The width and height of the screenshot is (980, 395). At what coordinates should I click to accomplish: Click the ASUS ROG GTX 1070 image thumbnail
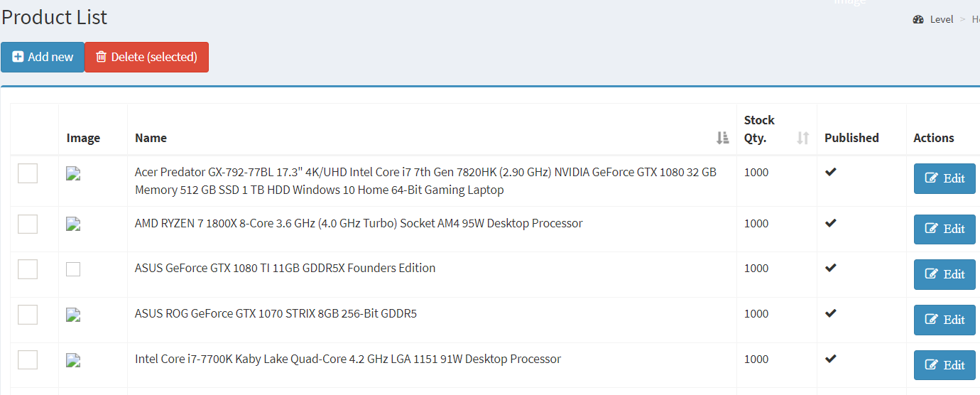tap(73, 315)
